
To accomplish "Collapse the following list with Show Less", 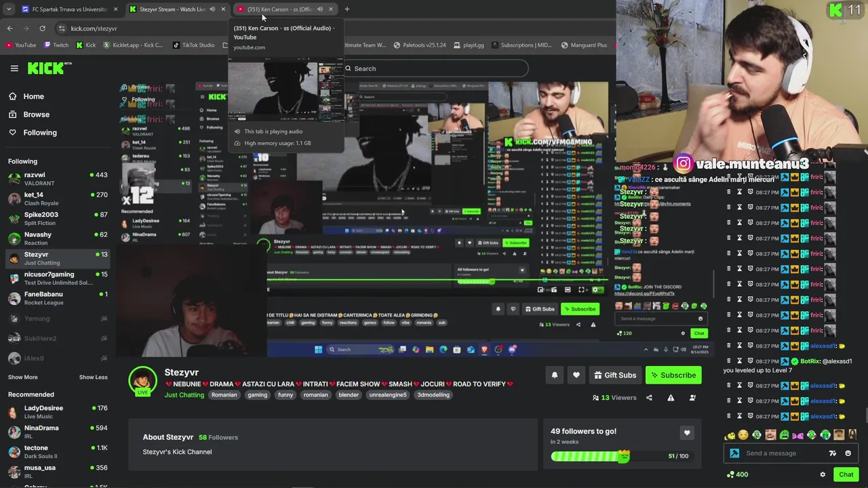I will pyautogui.click(x=94, y=377).
